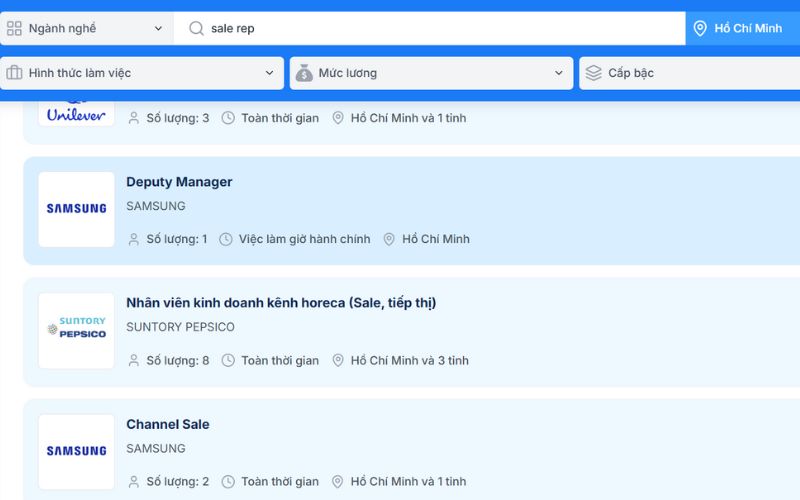The image size is (800, 500).
Task: Open the Deputy Manager job posting
Action: pos(179,182)
